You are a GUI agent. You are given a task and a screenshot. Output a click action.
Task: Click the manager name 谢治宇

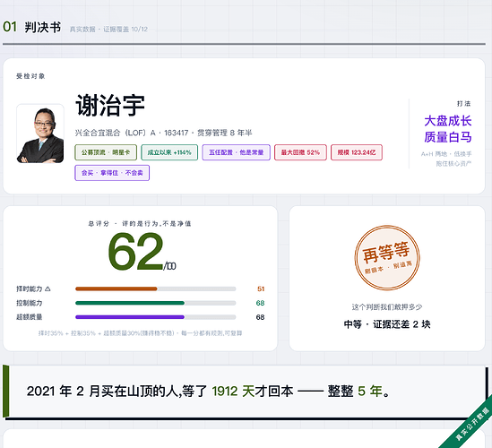tap(110, 106)
